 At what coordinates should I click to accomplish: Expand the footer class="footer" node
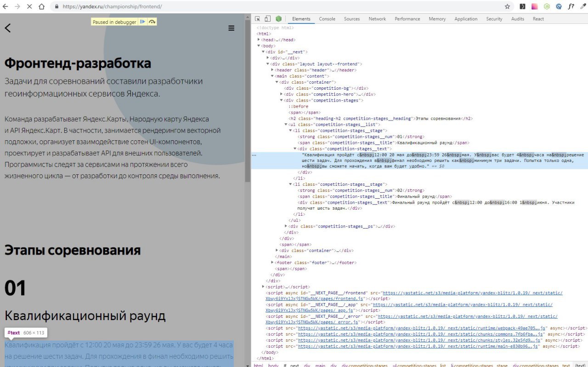tap(272, 263)
